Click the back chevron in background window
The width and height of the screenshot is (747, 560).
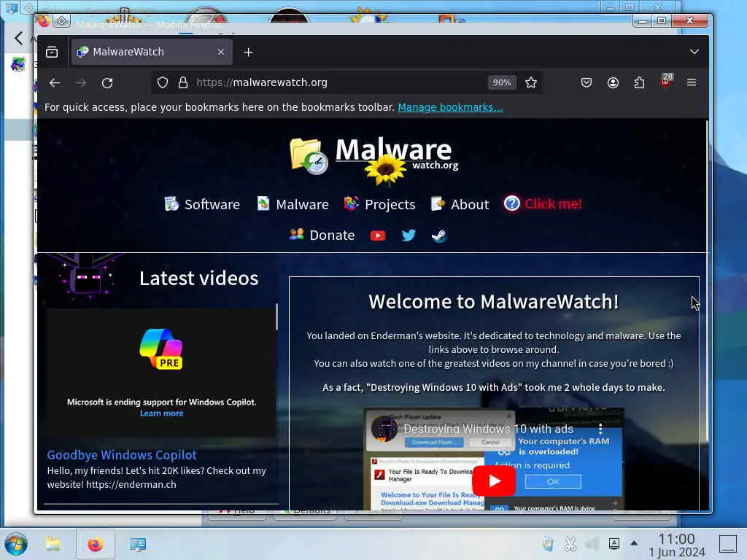point(18,38)
